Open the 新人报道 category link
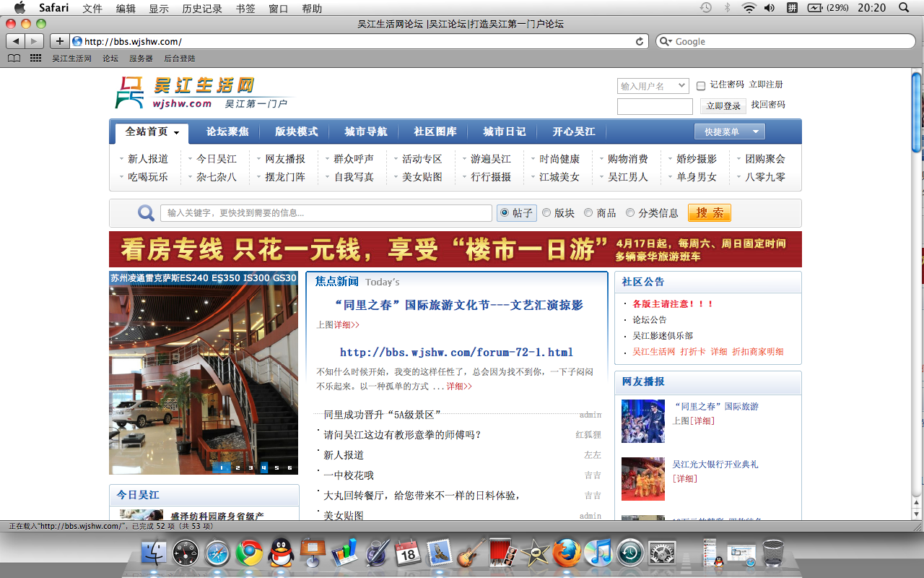This screenshot has width=924, height=578. tap(148, 159)
